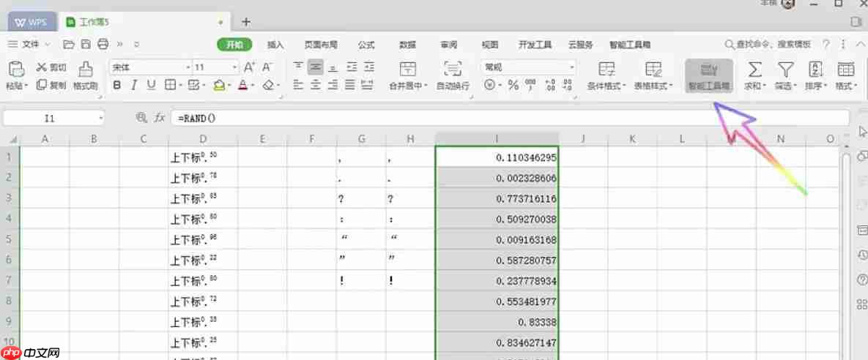Center text horizontally in cell
Viewport: 868px width, 360px height.
tap(316, 85)
